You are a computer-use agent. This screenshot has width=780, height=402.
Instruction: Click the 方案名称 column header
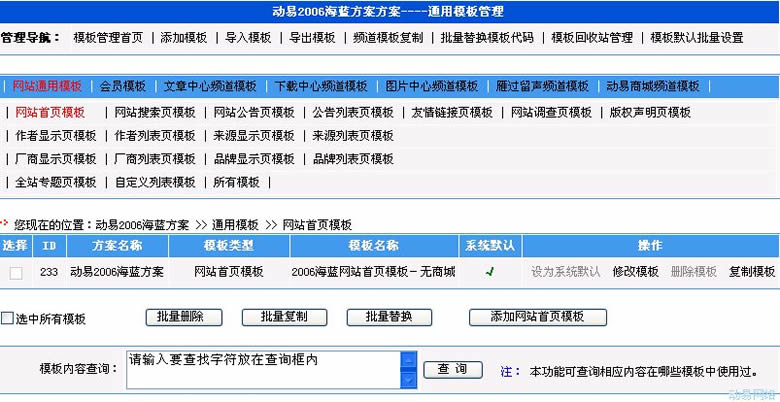[x=117, y=245]
